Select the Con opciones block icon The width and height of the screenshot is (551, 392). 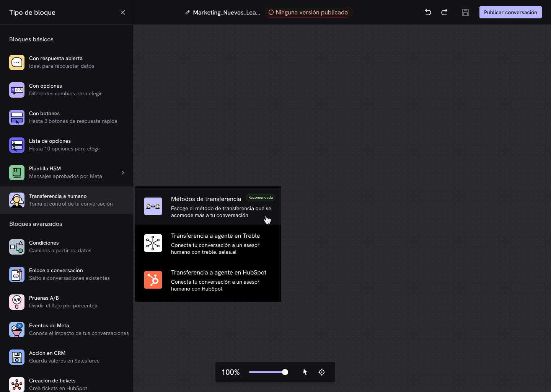click(x=17, y=90)
